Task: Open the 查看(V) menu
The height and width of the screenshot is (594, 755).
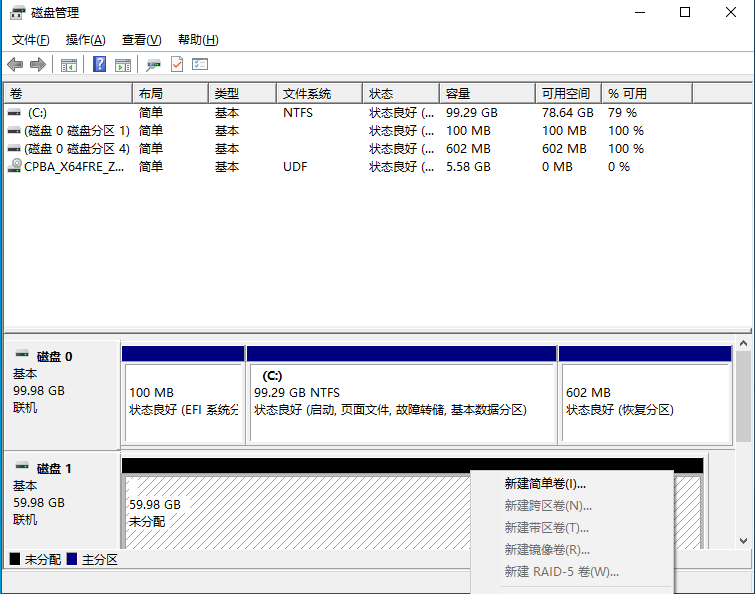Action: (142, 40)
